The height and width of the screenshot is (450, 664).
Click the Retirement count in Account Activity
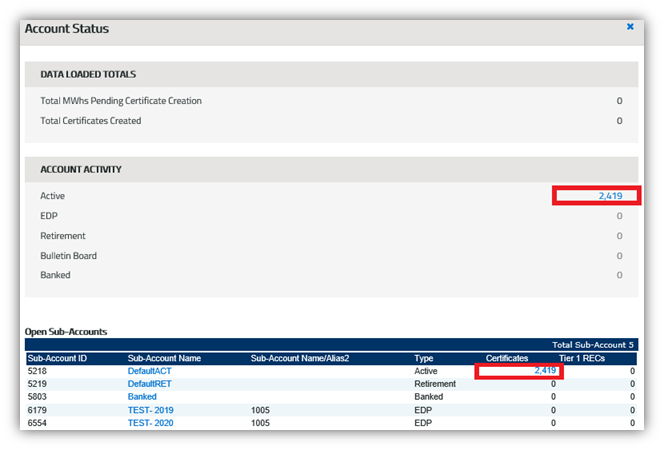coord(619,236)
